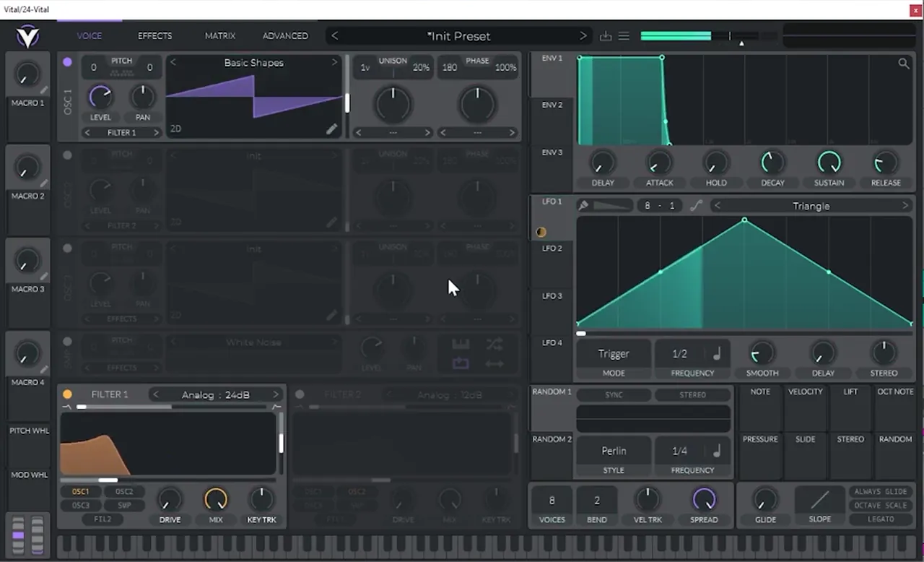The image size is (924, 562).
Task: Click the Filter 1 Mix knob
Action: coord(215,499)
